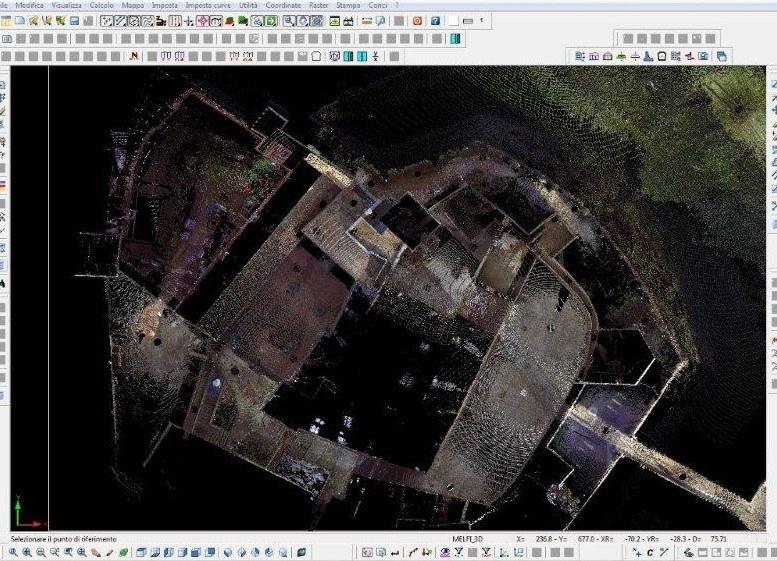This screenshot has width=777, height=561.
Task: Open the Visualizza menu
Action: coord(68,5)
